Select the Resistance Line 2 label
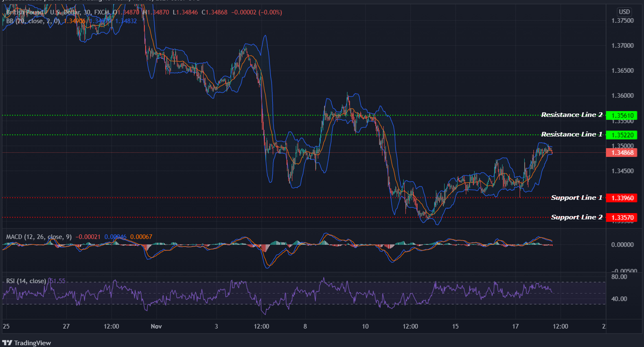The height and width of the screenshot is (347, 644). pyautogui.click(x=572, y=115)
